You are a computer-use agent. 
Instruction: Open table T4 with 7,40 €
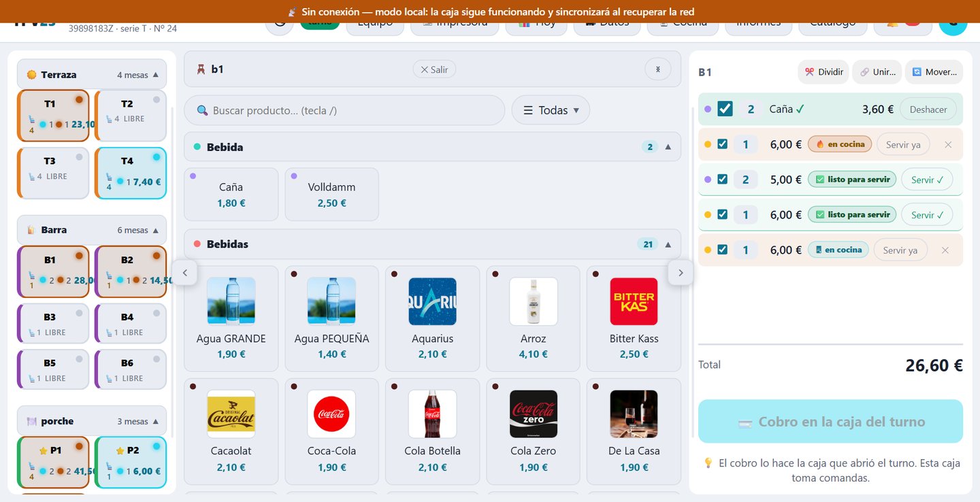point(131,173)
